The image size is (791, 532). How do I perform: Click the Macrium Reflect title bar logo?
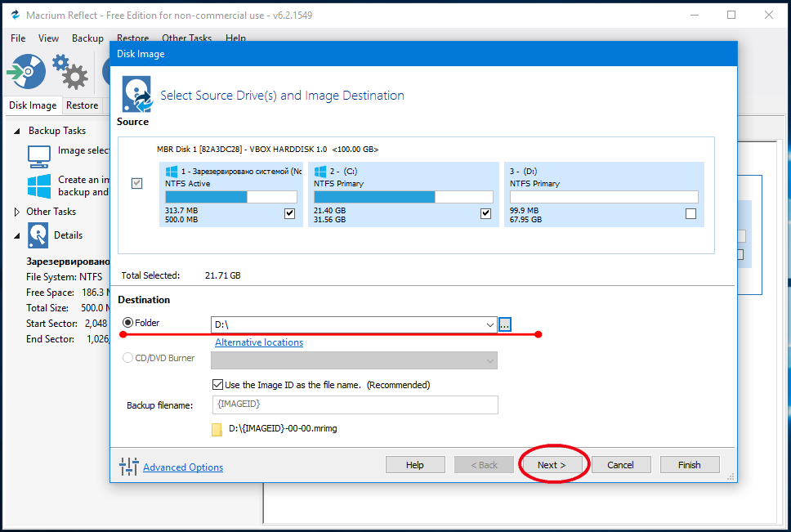point(16,16)
